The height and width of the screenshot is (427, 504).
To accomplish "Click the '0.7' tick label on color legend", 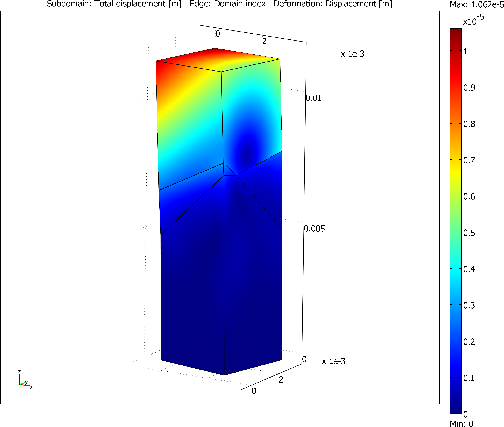I will [469, 160].
